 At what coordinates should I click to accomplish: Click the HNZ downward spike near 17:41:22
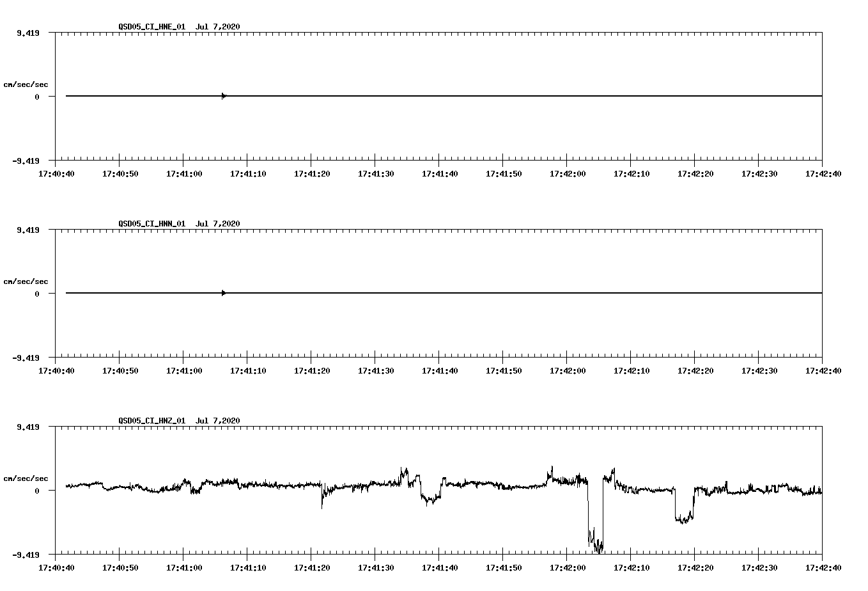pyautogui.click(x=322, y=498)
